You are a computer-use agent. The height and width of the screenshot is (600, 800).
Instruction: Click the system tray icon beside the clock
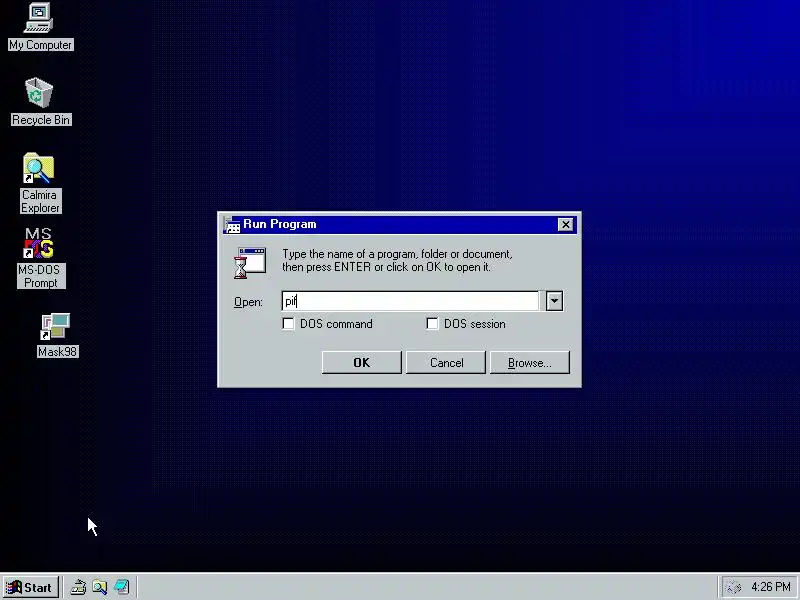(733, 587)
